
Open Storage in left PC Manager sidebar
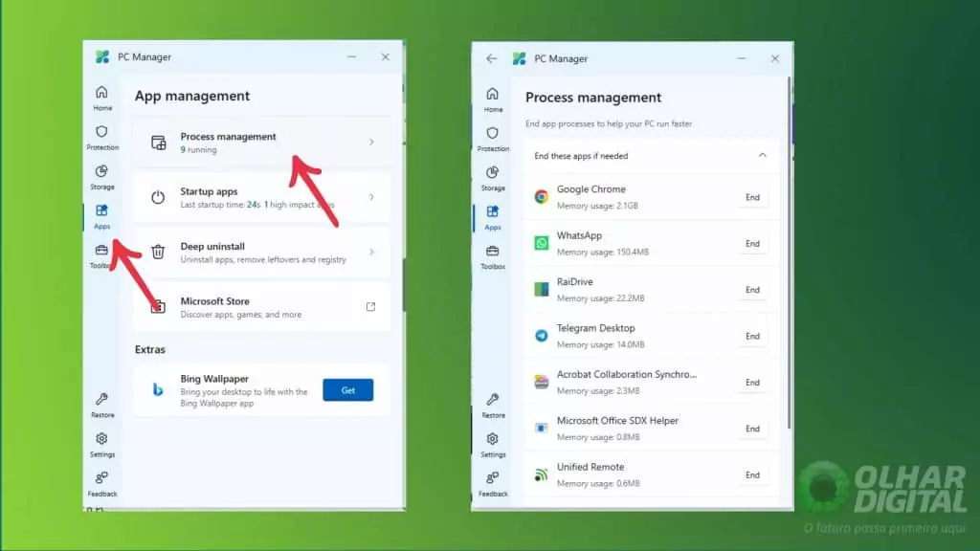click(x=101, y=177)
